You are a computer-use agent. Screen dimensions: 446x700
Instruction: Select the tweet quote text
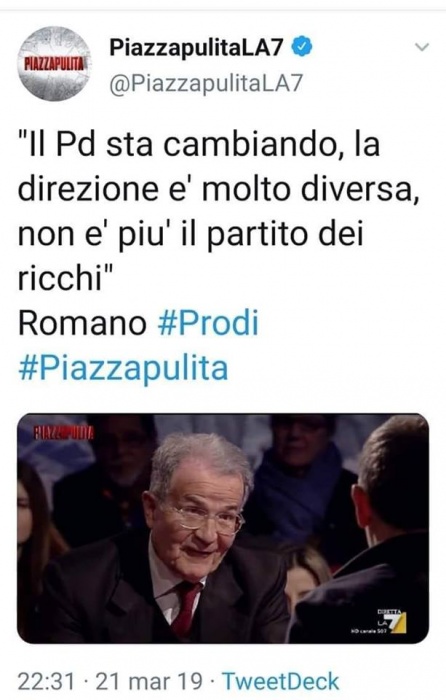[x=219, y=212]
